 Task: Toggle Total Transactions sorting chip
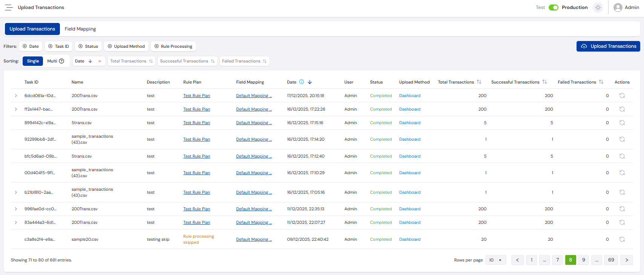[x=131, y=61]
